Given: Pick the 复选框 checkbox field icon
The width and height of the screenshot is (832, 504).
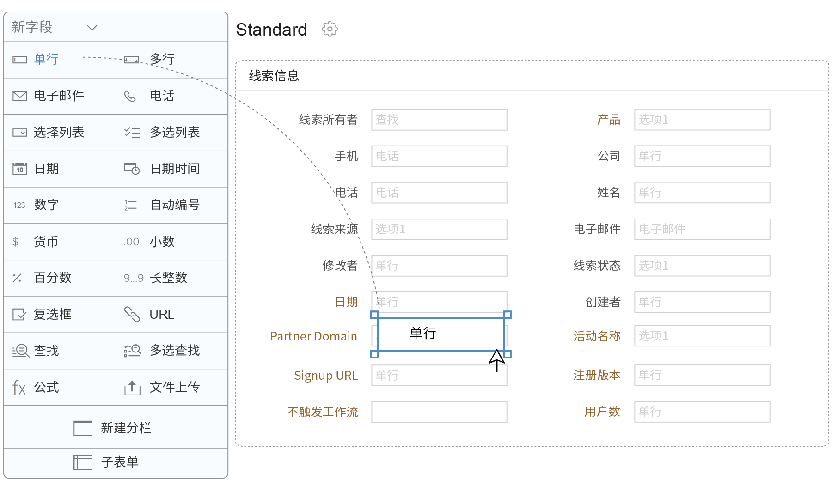Looking at the screenshot, I should tap(19, 314).
